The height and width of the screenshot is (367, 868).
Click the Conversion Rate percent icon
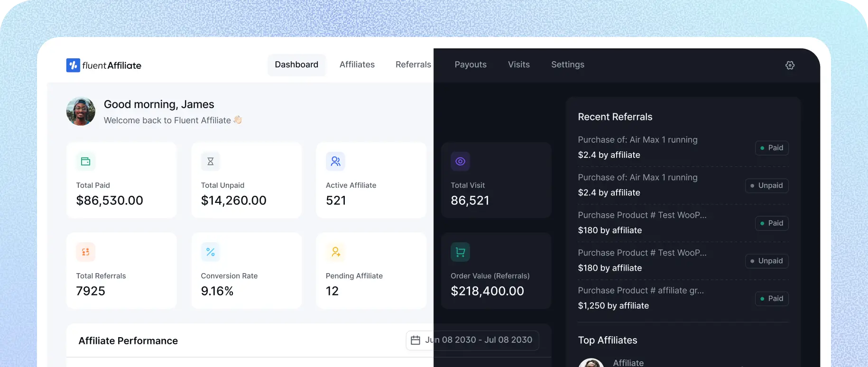point(211,252)
